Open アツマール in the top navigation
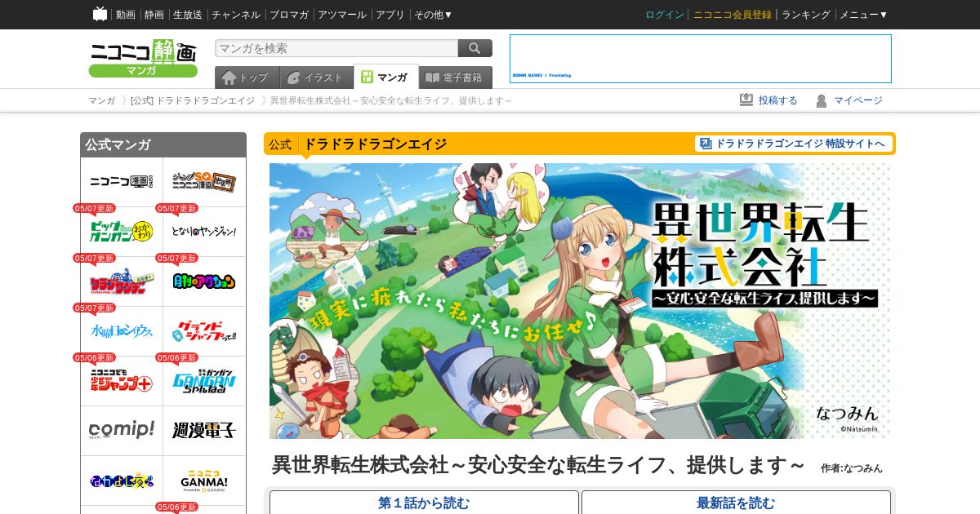Viewport: 980px width, 514px height. click(x=342, y=15)
